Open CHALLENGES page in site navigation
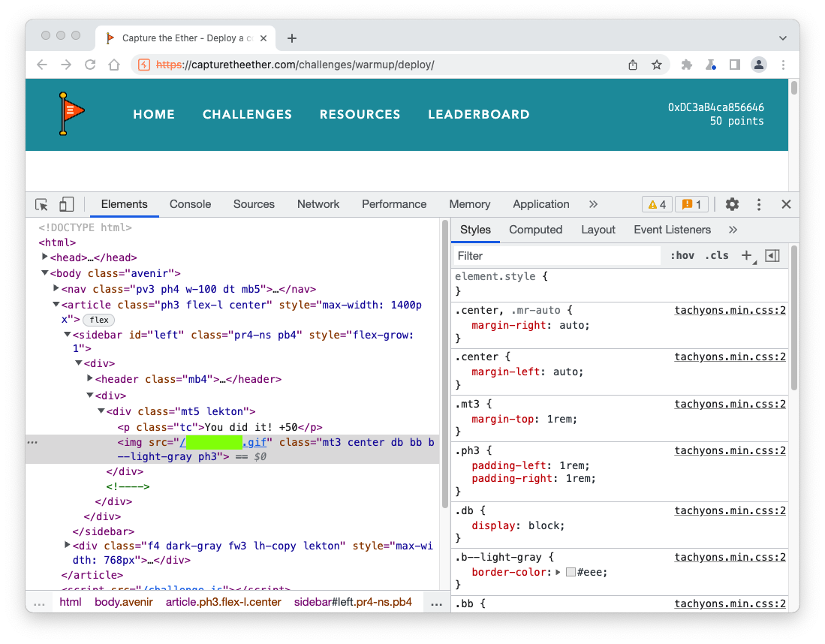This screenshot has height=644, width=825. 247,114
